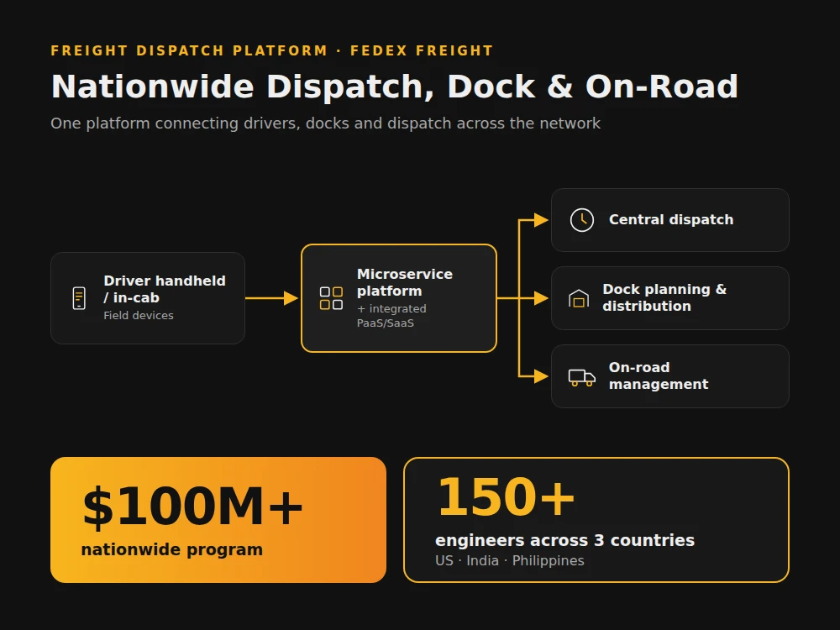Click the "$100M+" figure
The width and height of the screenshot is (840, 630).
pyautogui.click(x=192, y=507)
